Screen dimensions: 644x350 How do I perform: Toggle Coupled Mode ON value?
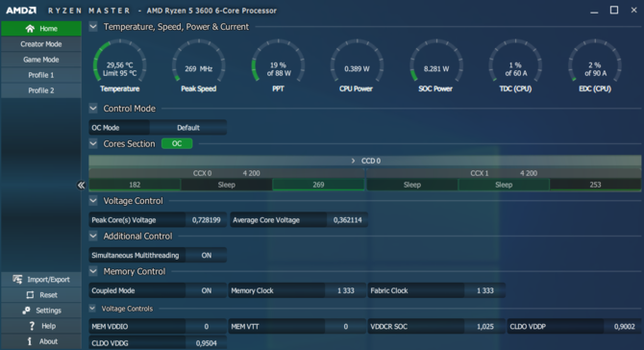point(207,290)
